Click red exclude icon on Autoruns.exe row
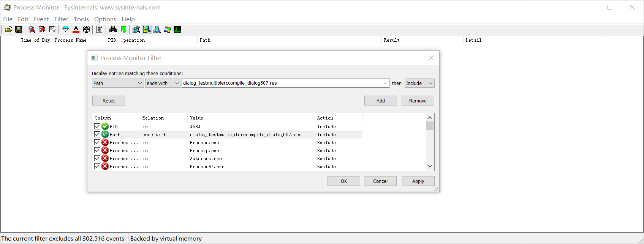The width and height of the screenshot is (644, 244). pos(105,158)
